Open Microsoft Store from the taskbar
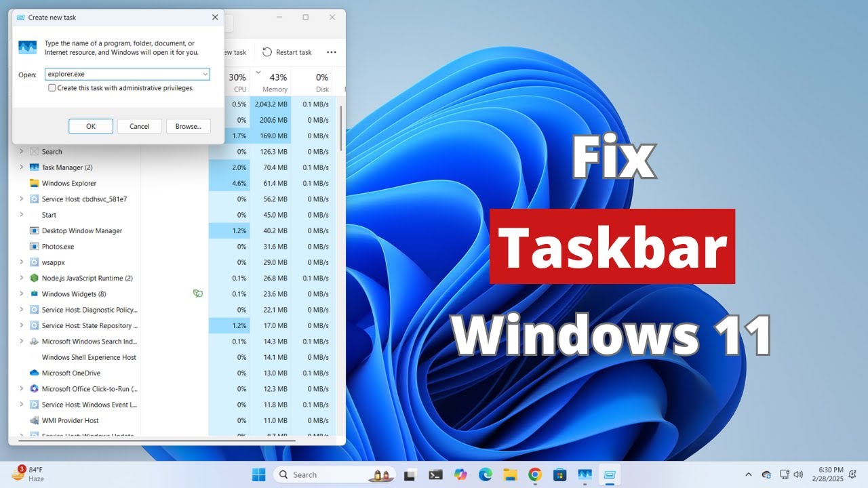Screen dimensions: 868x488 pyautogui.click(x=559, y=474)
